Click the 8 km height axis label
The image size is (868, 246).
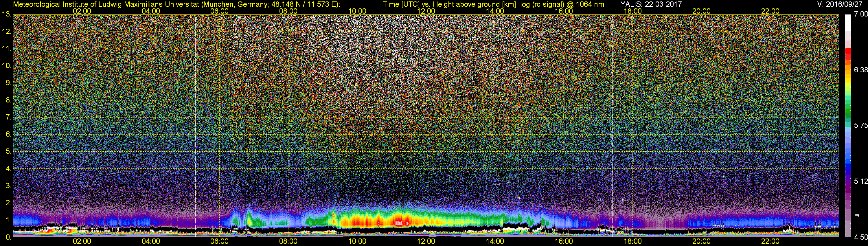(8, 100)
